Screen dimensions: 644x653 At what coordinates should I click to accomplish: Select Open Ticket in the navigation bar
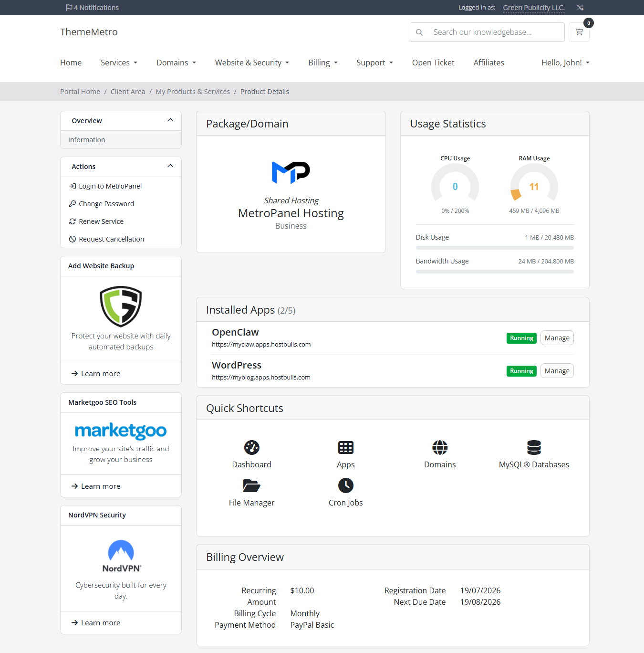click(433, 63)
